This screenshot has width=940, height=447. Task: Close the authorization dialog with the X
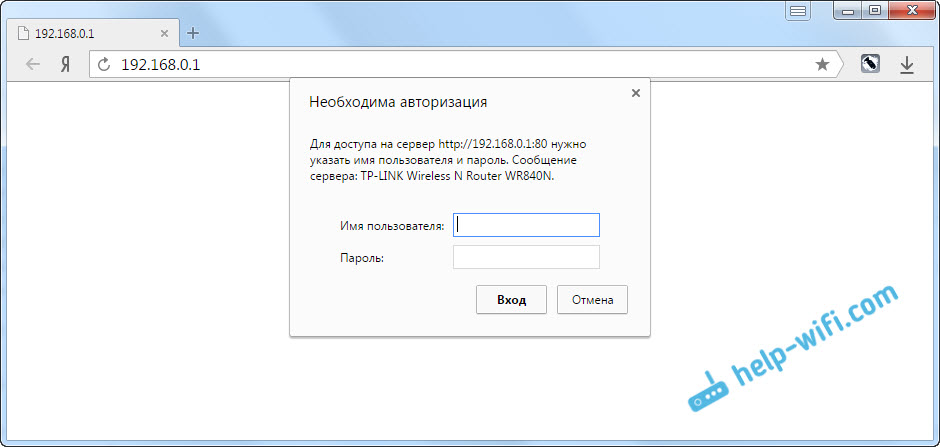click(x=636, y=93)
